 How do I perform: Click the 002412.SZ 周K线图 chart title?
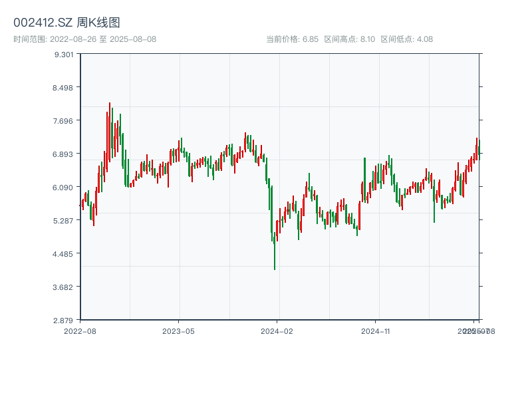66,23
